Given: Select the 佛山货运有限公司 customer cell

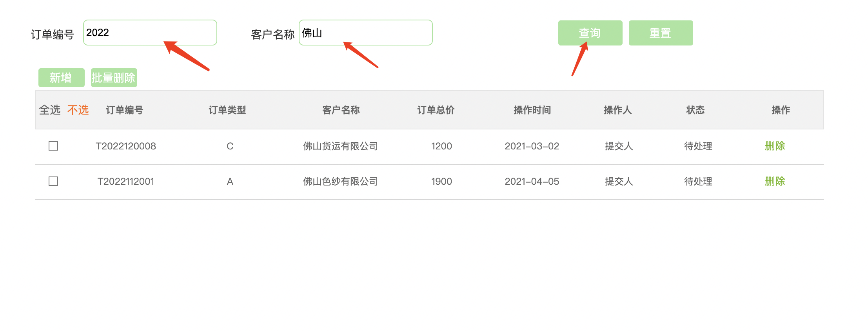Looking at the screenshot, I should click(341, 146).
